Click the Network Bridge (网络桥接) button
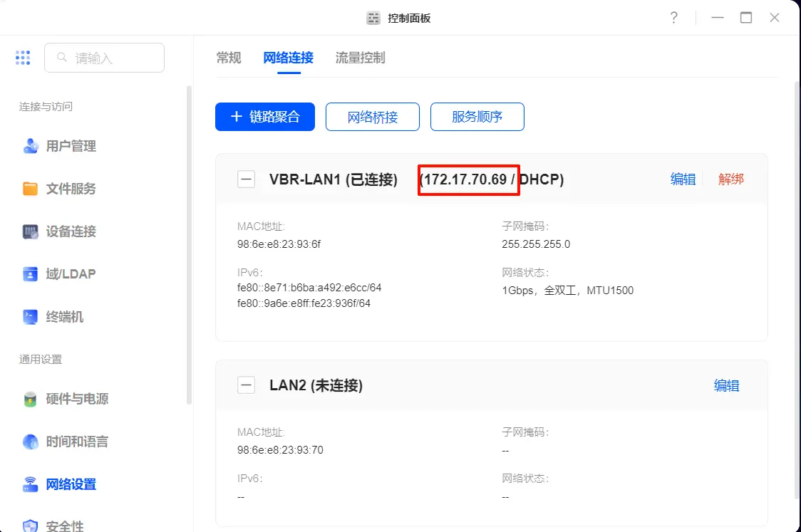The height and width of the screenshot is (532, 801). [373, 117]
